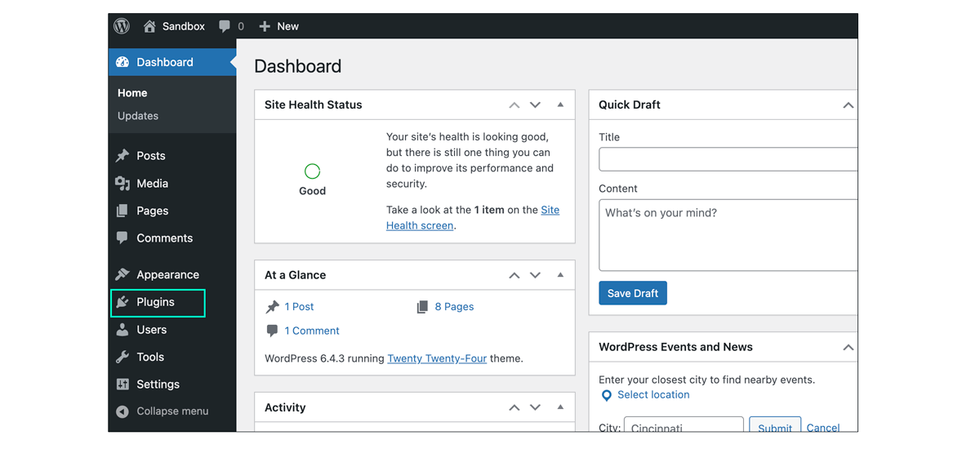The width and height of the screenshot is (980, 449).
Task: Open the comments bubble in admin bar
Action: (x=225, y=26)
